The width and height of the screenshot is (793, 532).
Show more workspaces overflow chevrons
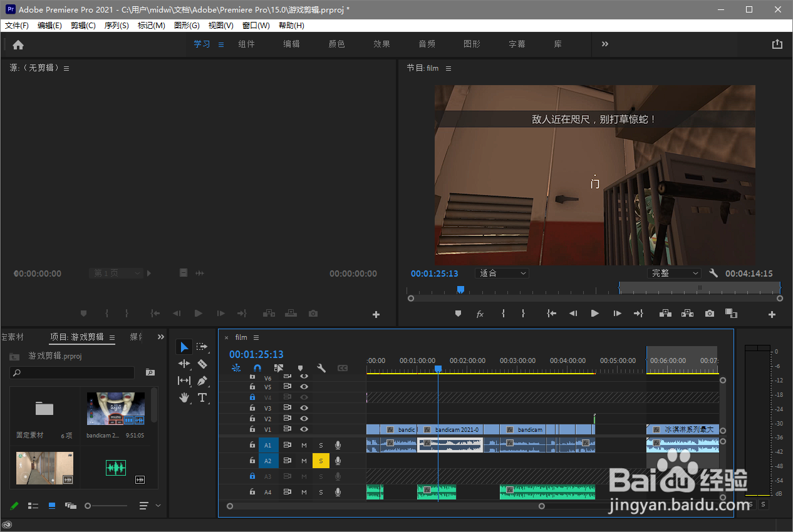pyautogui.click(x=605, y=44)
